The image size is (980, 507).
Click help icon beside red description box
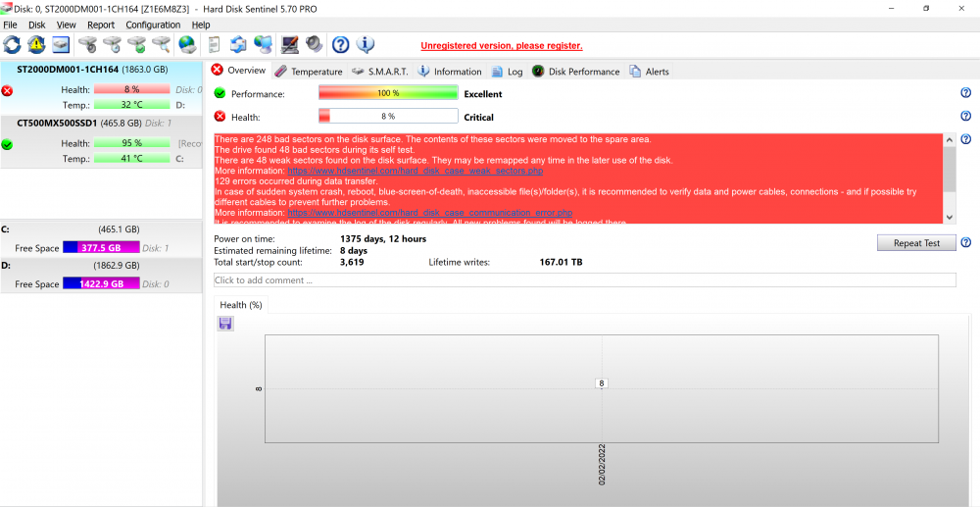tap(965, 139)
